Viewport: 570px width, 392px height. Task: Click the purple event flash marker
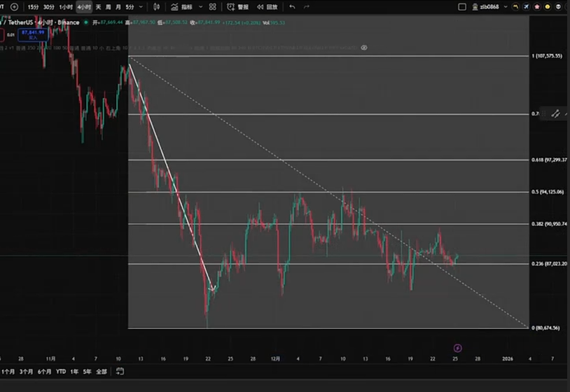[457, 347]
